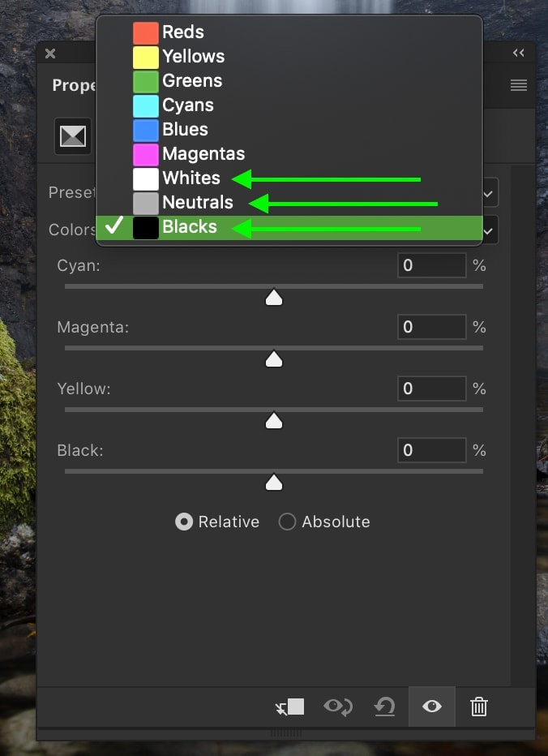
Task: Select the Relative radio button
Action: [184, 522]
